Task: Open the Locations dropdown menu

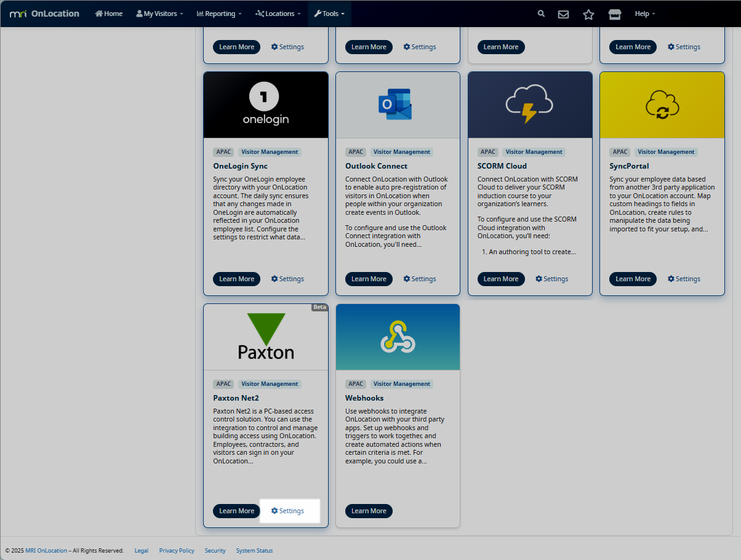Action: click(x=278, y=14)
